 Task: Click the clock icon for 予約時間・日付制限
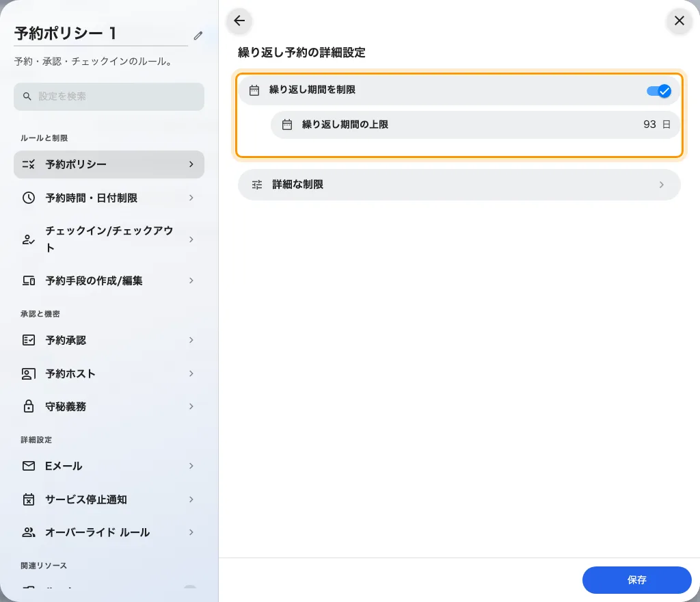(29, 198)
